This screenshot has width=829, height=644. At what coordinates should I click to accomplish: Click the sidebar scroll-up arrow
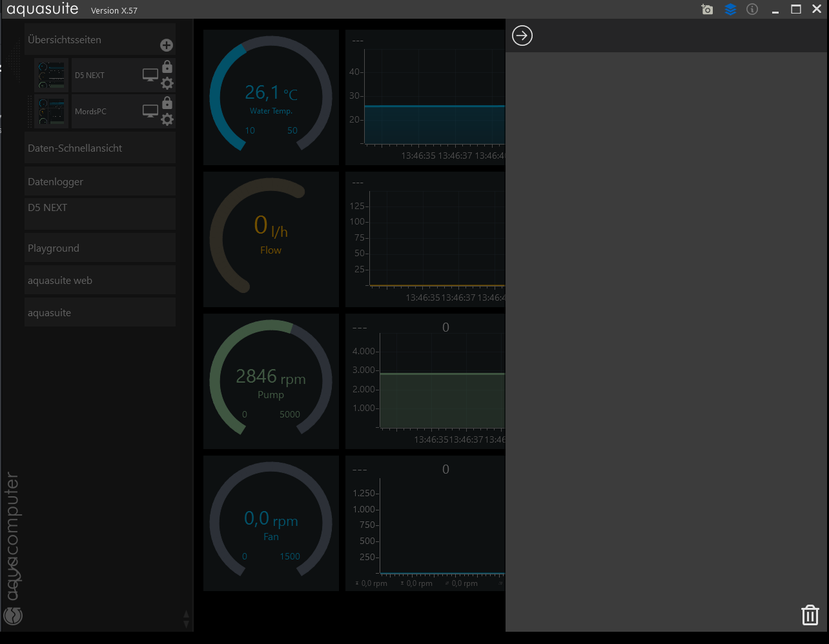coord(187,615)
